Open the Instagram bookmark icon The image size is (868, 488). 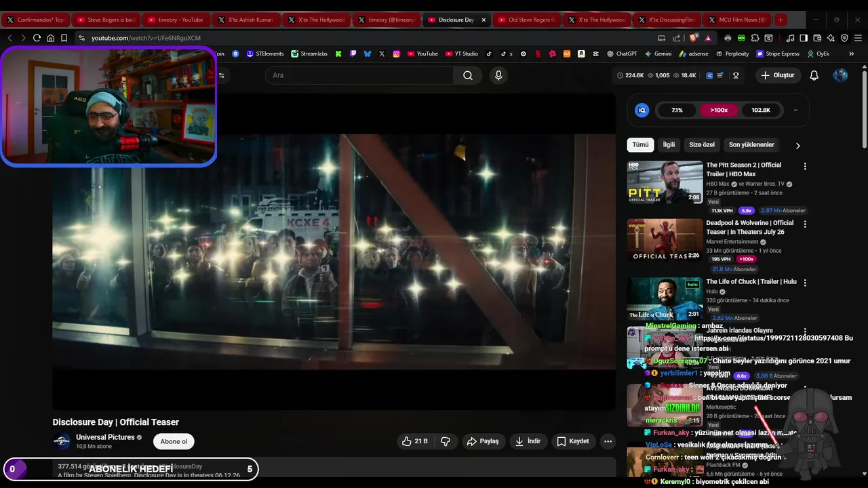click(x=396, y=54)
